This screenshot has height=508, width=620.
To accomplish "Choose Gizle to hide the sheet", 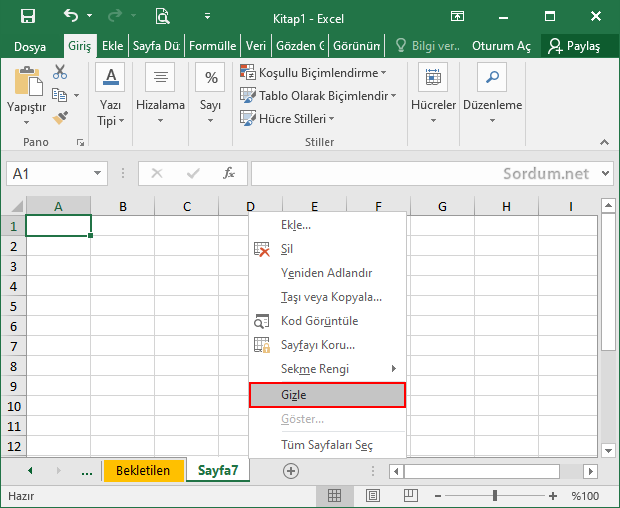I will (327, 395).
